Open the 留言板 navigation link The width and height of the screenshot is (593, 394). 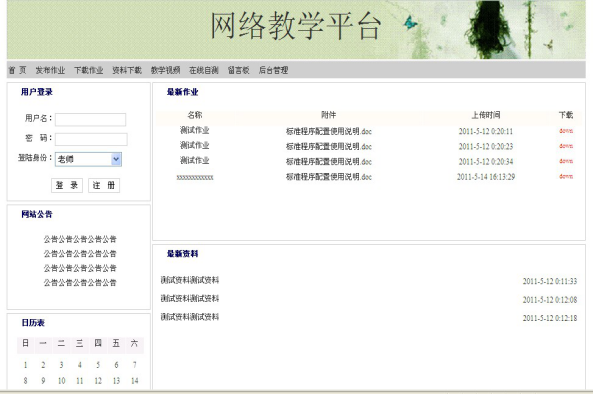238,70
